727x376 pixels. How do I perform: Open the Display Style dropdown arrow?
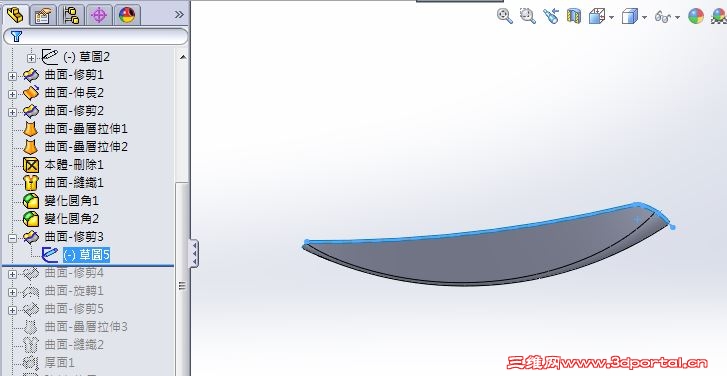pos(644,18)
